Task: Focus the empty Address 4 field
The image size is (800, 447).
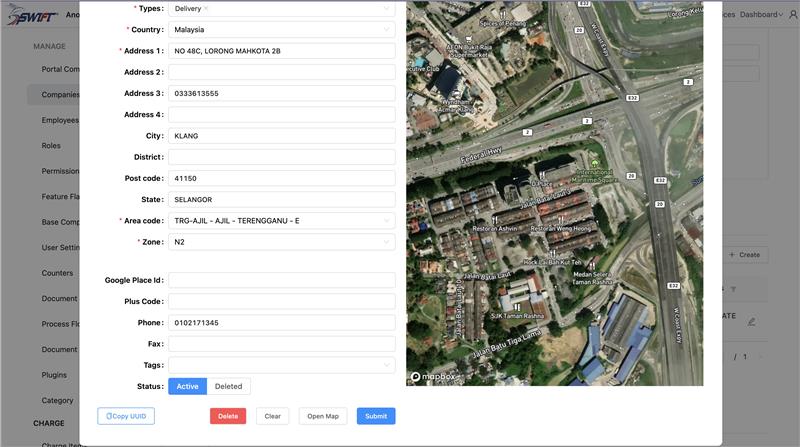Action: coord(282,114)
